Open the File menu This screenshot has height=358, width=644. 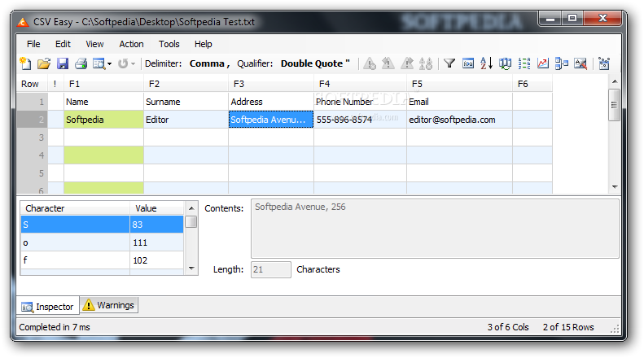coord(33,44)
